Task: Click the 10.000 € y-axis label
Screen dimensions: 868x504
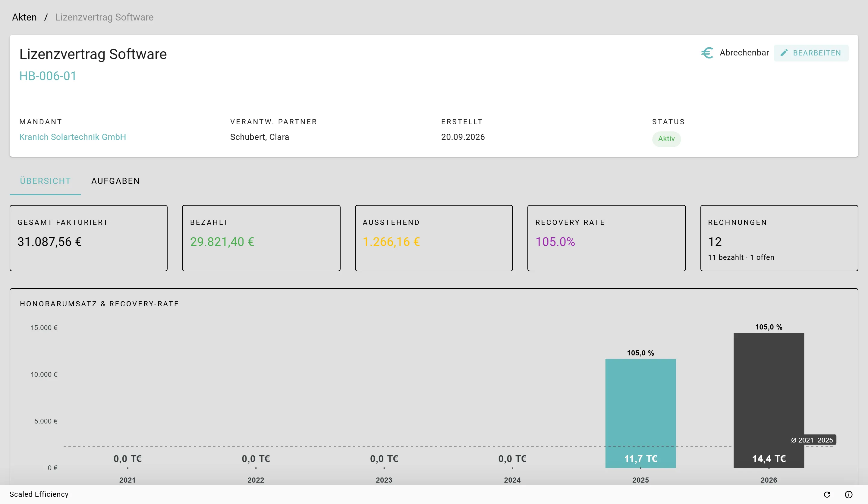Action: 44,374
